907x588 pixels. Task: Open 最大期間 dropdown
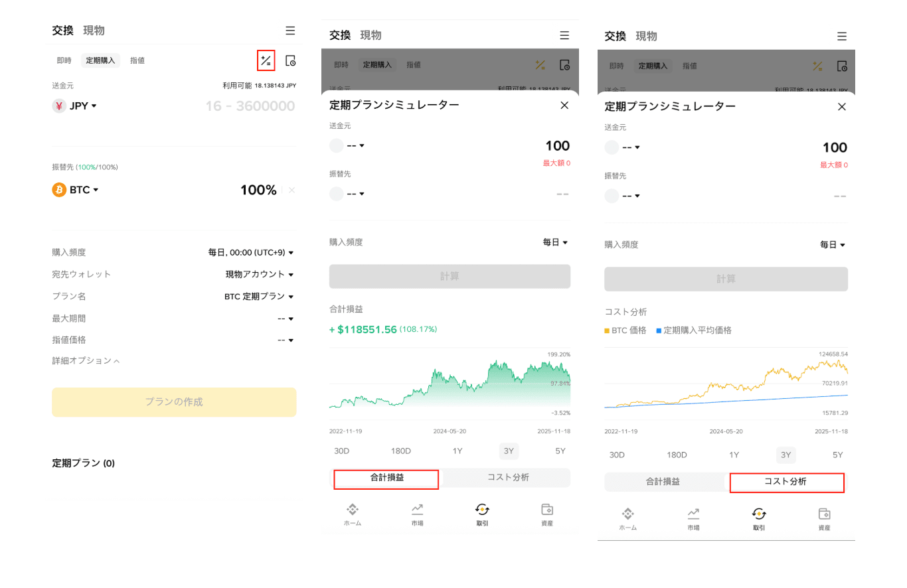click(x=286, y=319)
